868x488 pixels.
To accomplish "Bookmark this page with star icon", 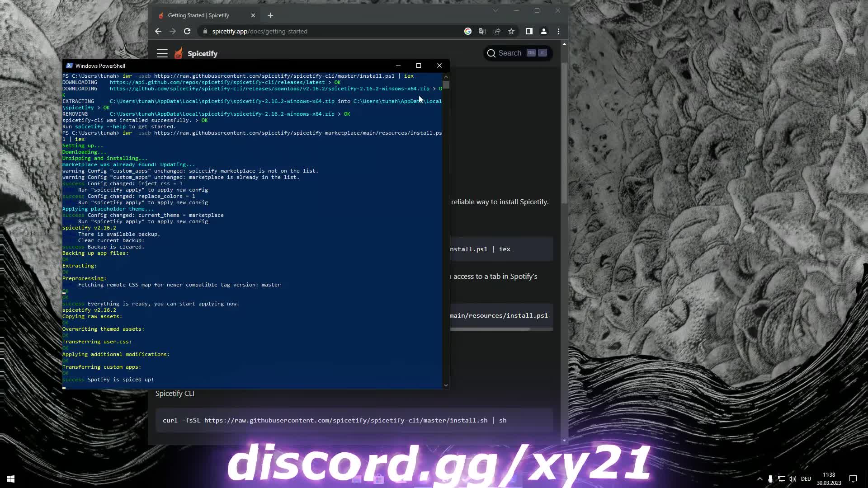I will (511, 31).
